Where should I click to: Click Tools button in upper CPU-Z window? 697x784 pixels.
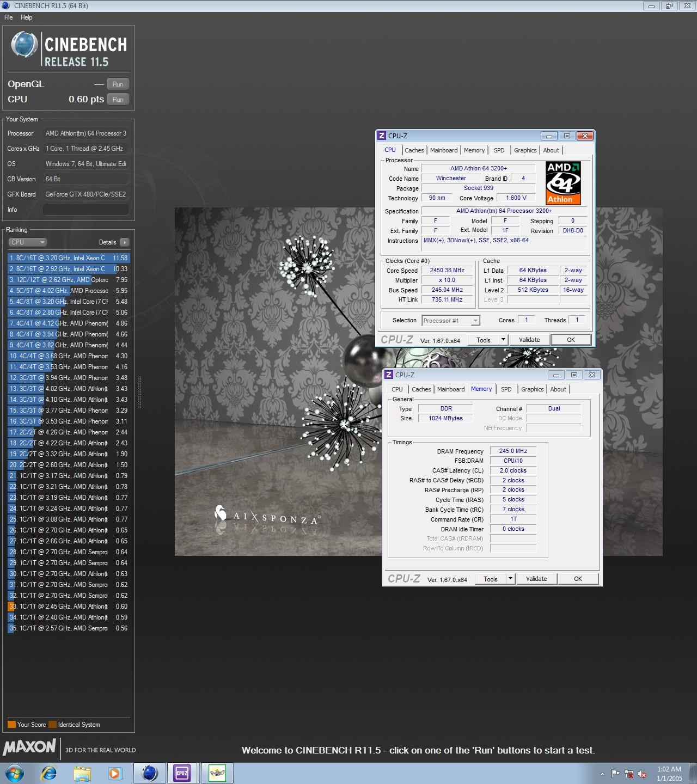(x=484, y=340)
